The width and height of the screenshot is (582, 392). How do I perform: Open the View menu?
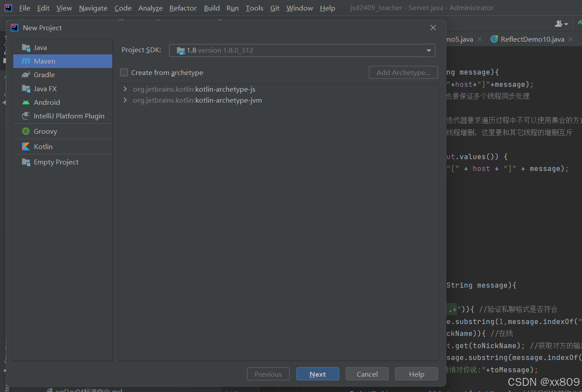coord(64,8)
